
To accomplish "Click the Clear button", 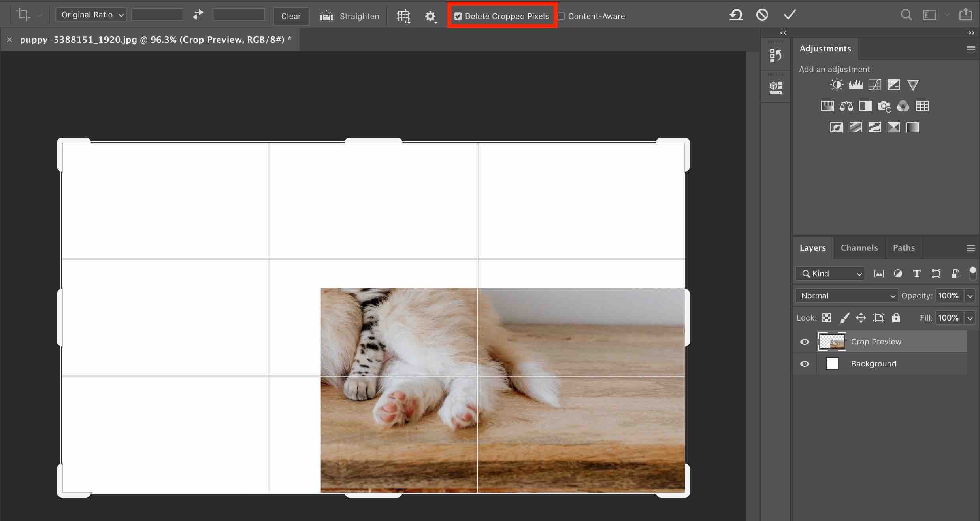I will (x=291, y=16).
